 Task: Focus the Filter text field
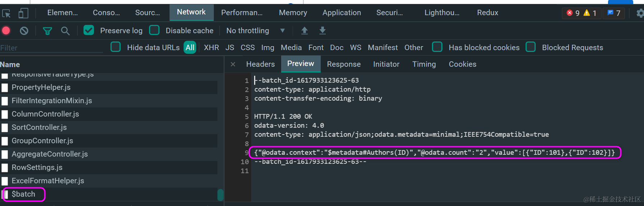51,48
